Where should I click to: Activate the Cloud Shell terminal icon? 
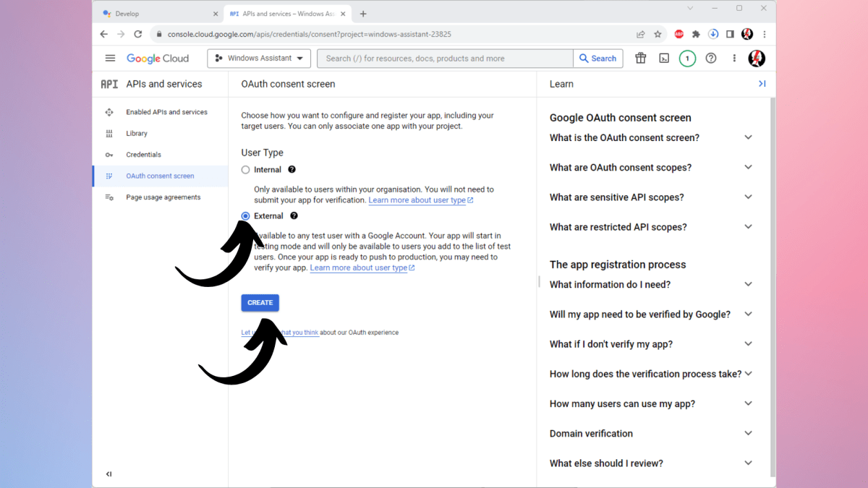coord(664,59)
